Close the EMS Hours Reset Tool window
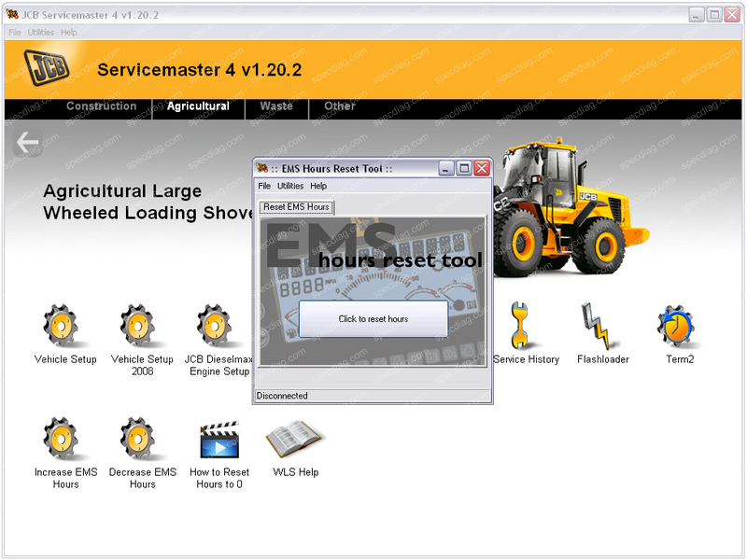This screenshot has height=560, width=747. coord(482,168)
